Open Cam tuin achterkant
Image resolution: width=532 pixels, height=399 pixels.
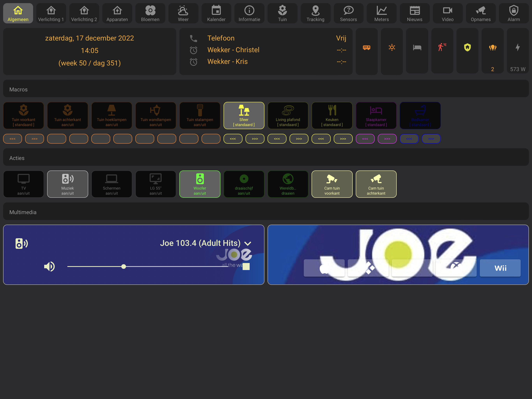point(376,184)
